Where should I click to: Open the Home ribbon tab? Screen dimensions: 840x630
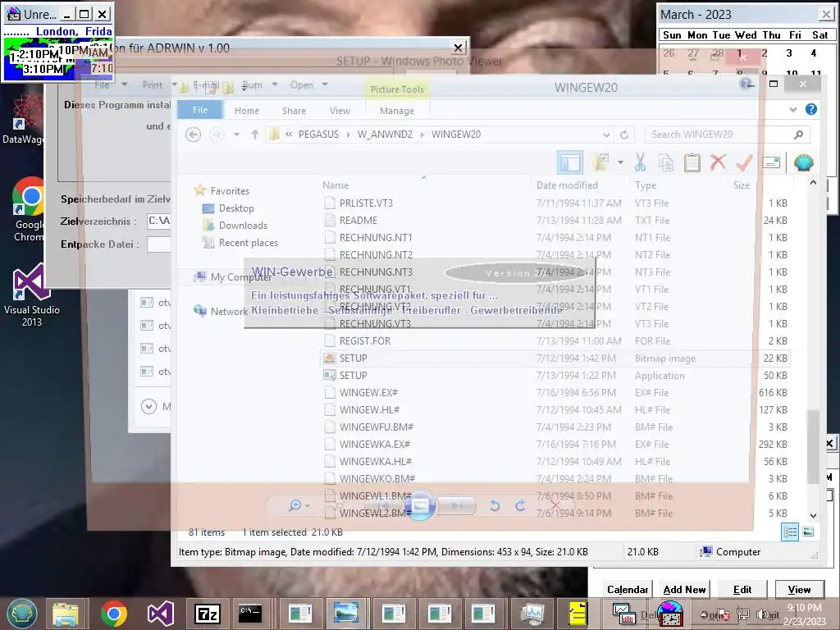point(246,111)
